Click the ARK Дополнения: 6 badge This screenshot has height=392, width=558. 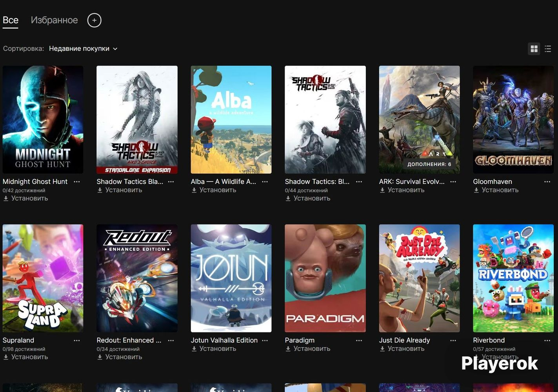coord(429,164)
